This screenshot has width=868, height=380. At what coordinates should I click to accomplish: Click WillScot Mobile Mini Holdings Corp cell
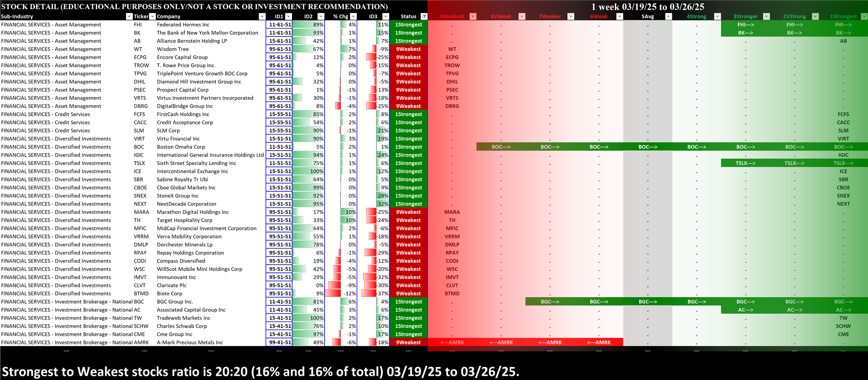point(210,269)
